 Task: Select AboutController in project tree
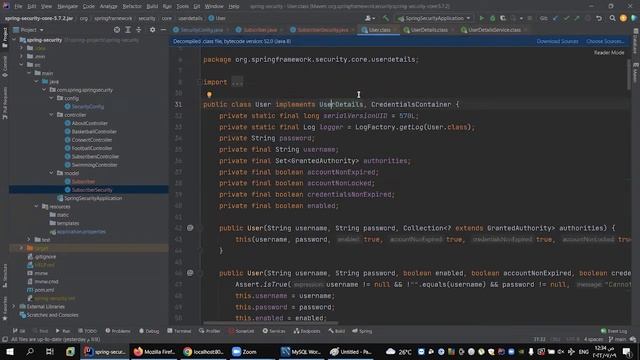(89, 123)
